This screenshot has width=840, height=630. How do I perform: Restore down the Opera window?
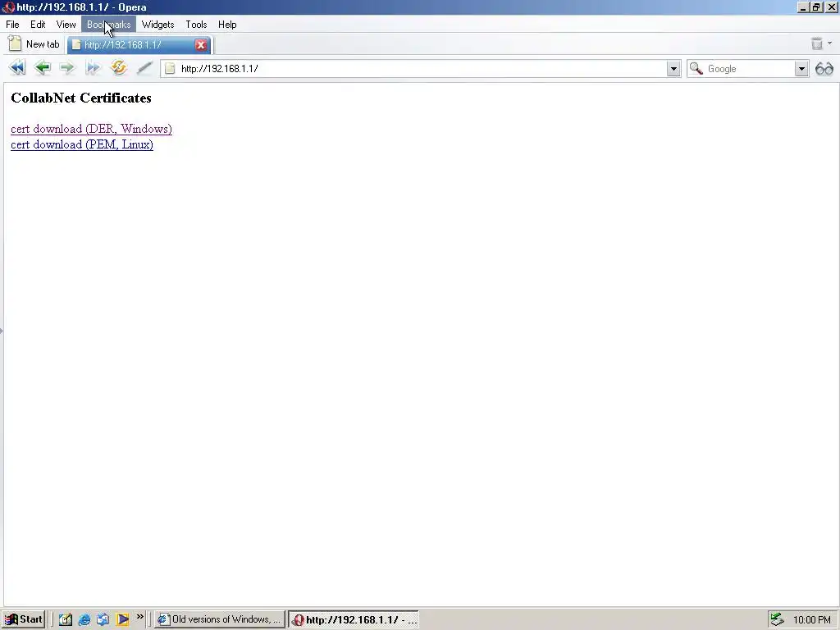[x=816, y=7]
